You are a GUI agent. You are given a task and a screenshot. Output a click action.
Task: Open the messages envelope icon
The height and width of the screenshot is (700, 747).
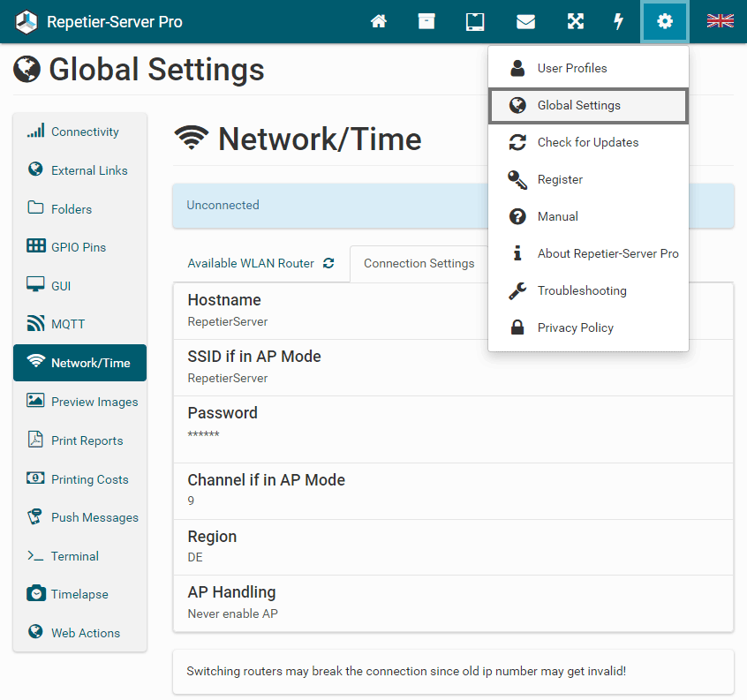pyautogui.click(x=525, y=21)
